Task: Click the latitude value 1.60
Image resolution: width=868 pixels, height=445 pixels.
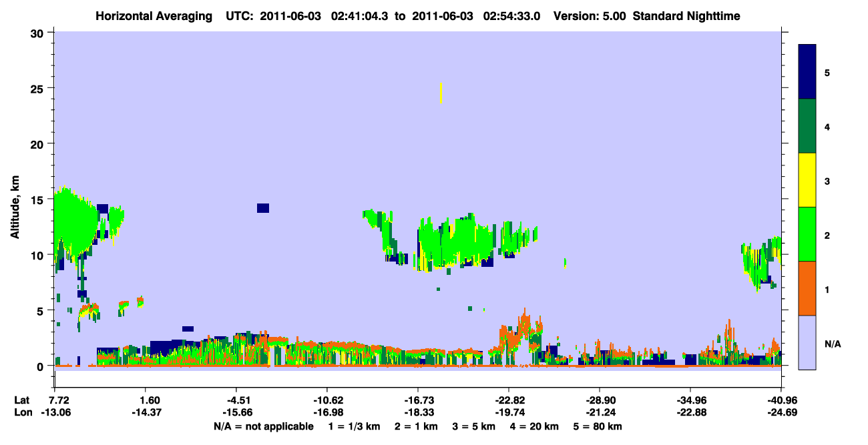Action: tap(148, 400)
